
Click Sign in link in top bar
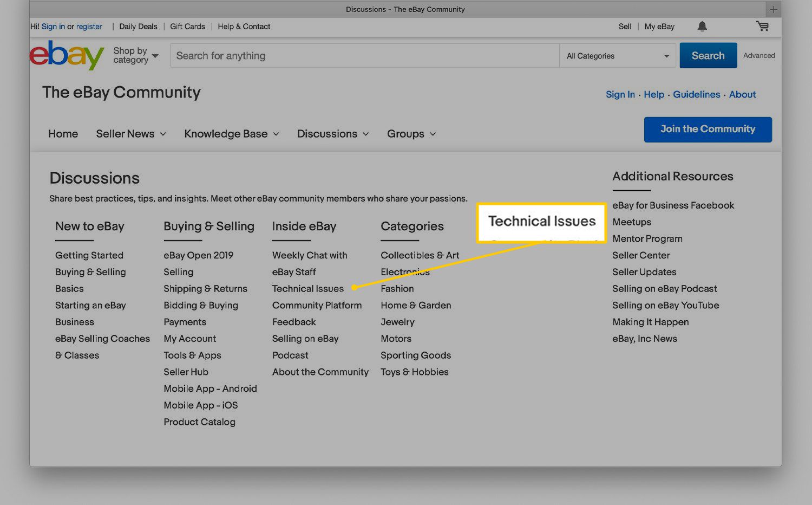pos(53,27)
